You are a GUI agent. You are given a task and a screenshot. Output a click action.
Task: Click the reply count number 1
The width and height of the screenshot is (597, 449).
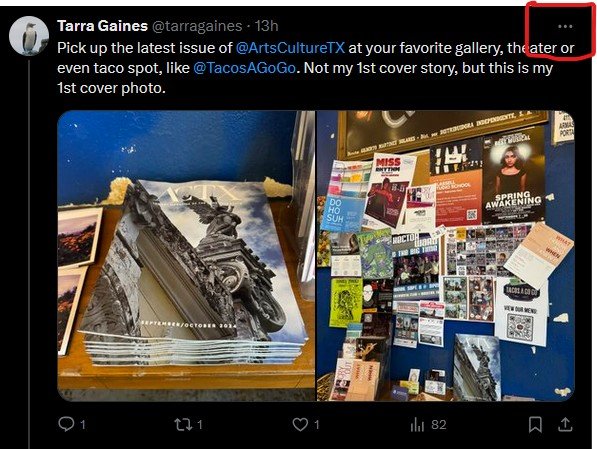point(83,425)
